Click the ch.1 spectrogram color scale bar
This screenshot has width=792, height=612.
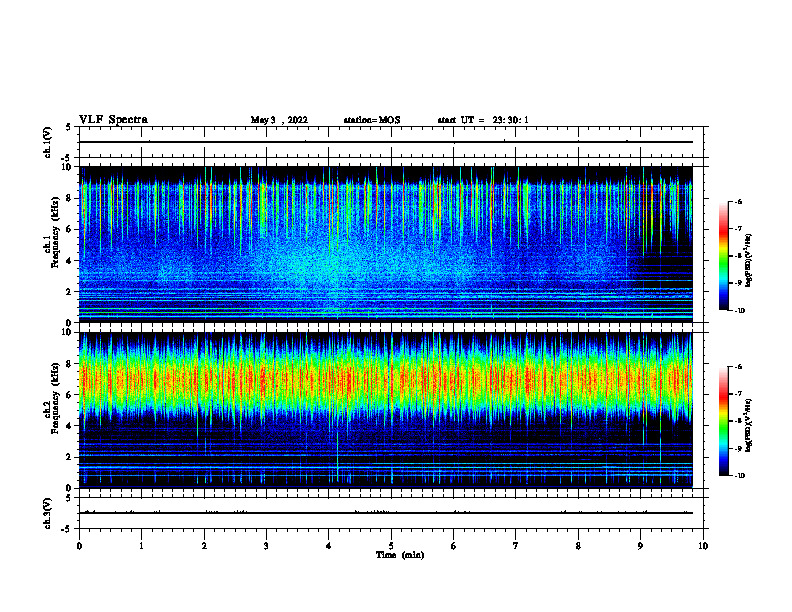tap(724, 256)
